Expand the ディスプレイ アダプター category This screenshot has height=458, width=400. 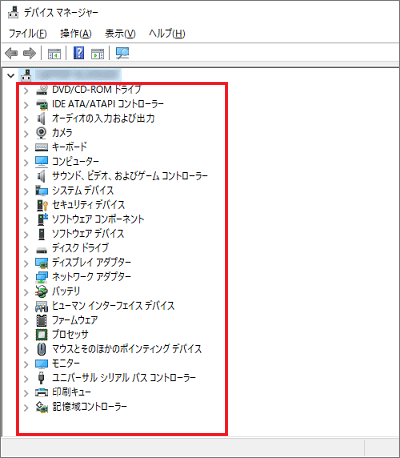(26, 263)
